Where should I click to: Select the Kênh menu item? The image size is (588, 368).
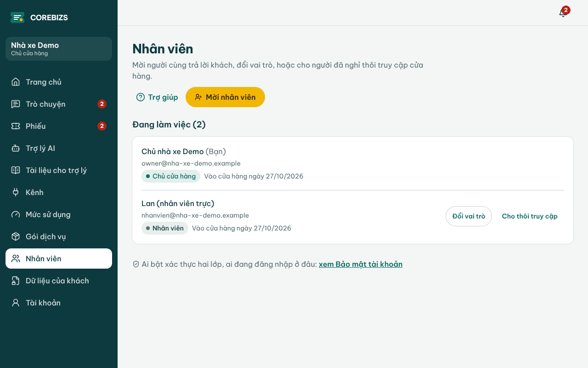pyautogui.click(x=59, y=192)
